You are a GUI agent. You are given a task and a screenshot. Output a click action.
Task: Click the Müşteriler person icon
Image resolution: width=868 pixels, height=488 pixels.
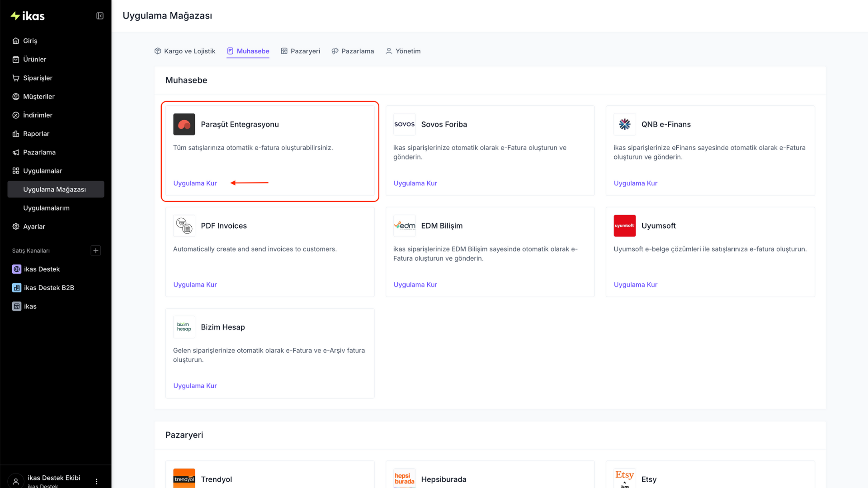point(16,96)
